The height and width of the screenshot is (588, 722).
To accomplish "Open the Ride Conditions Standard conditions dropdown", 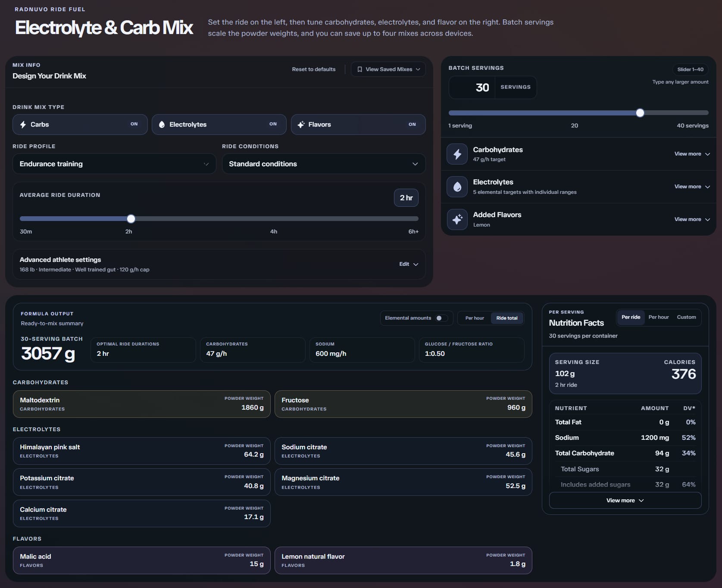I will pos(324,164).
